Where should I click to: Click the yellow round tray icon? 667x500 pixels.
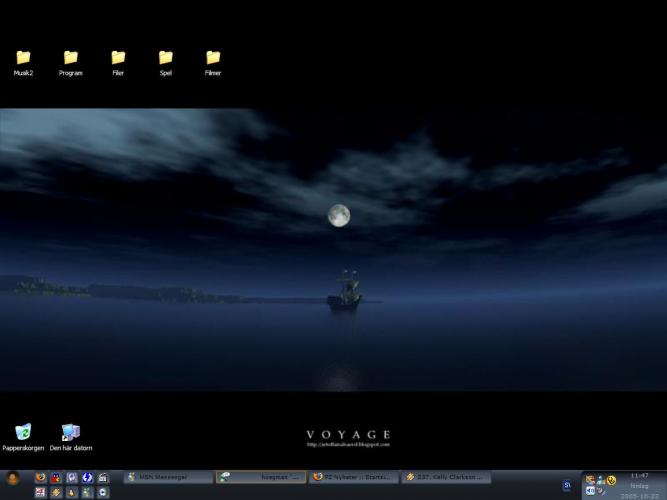611,480
